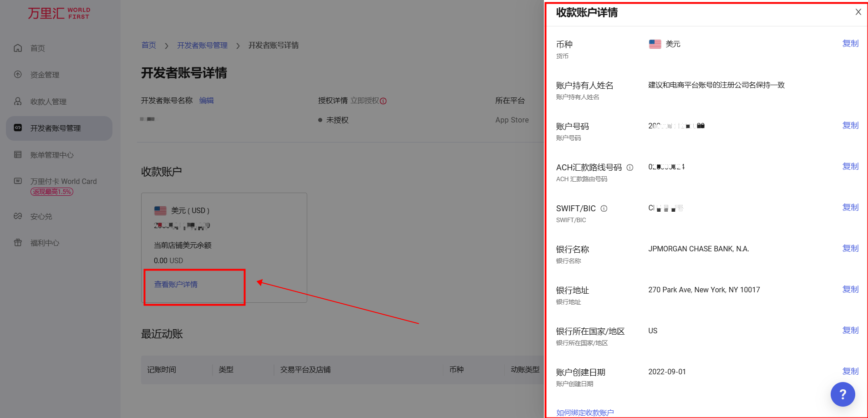868x418 pixels.
Task: Click the 币种 table column header
Action: 457,370
